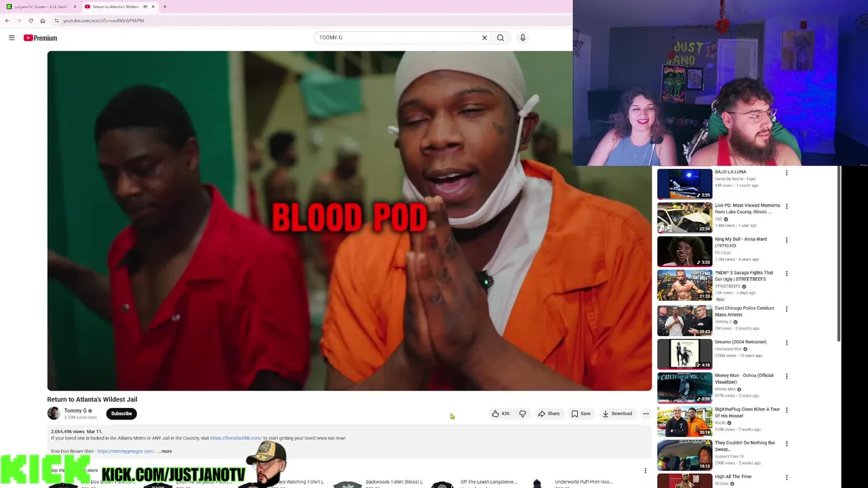Switch to the justjanoTV Stream Kick tab
The image size is (868, 488).
tap(41, 7)
